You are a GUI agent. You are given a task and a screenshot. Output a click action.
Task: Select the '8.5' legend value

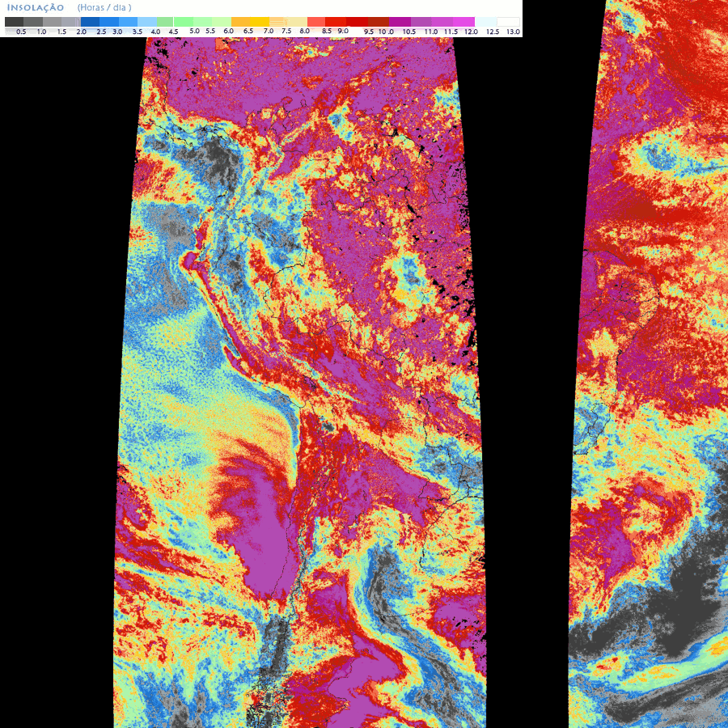(x=327, y=31)
